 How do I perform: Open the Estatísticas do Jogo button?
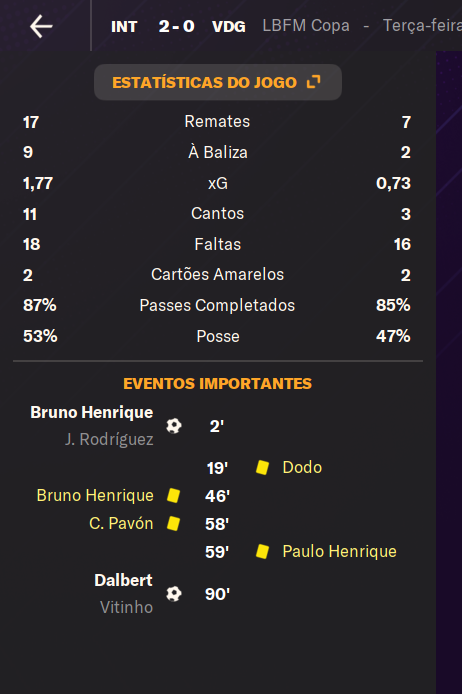pyautogui.click(x=218, y=82)
